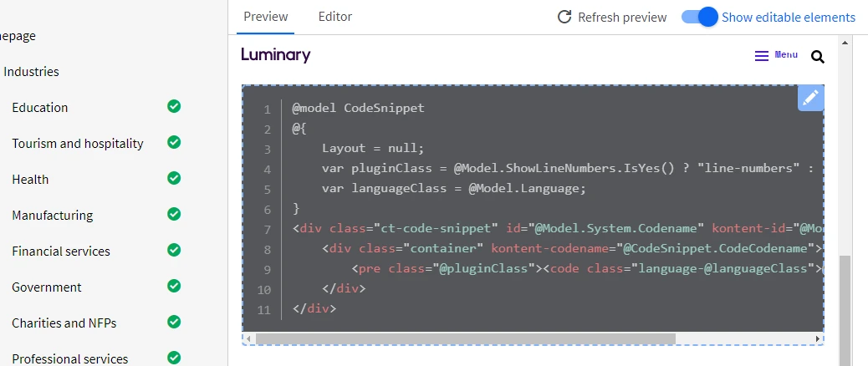This screenshot has height=366, width=868.
Task: Select Financial services tree item
Action: tap(61, 251)
